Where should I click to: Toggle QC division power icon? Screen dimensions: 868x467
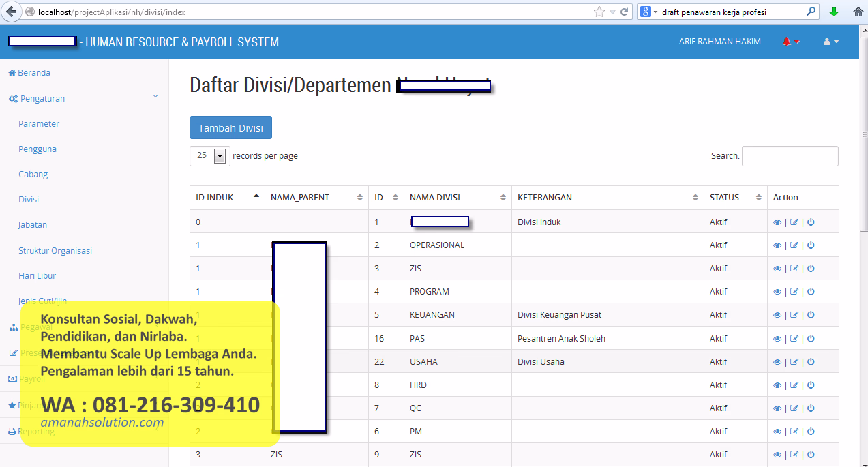click(811, 408)
